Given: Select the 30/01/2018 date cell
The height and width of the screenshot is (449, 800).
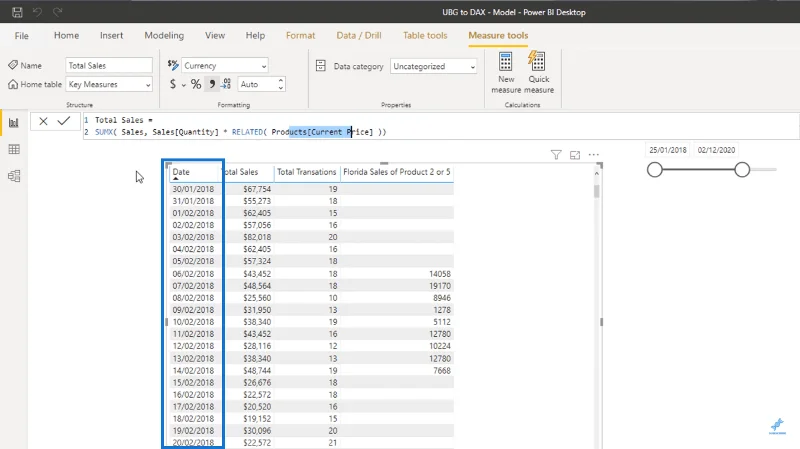Looking at the screenshot, I should click(193, 189).
